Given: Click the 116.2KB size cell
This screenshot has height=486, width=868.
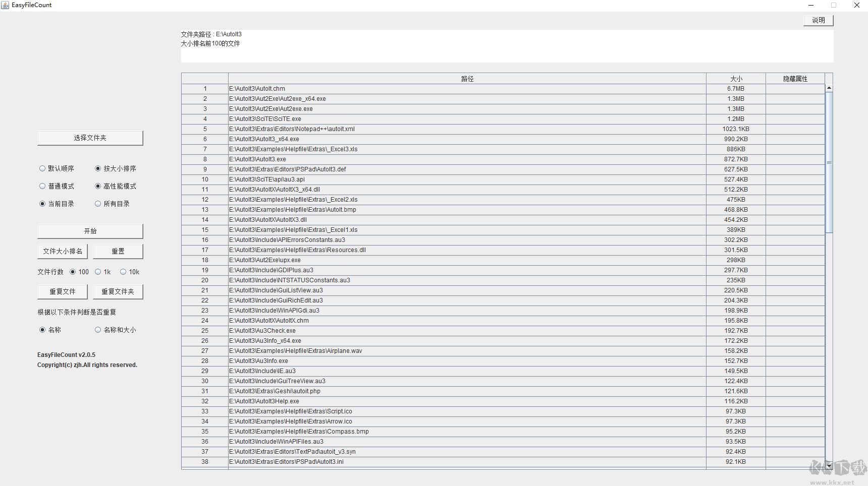Looking at the screenshot, I should [736, 401].
